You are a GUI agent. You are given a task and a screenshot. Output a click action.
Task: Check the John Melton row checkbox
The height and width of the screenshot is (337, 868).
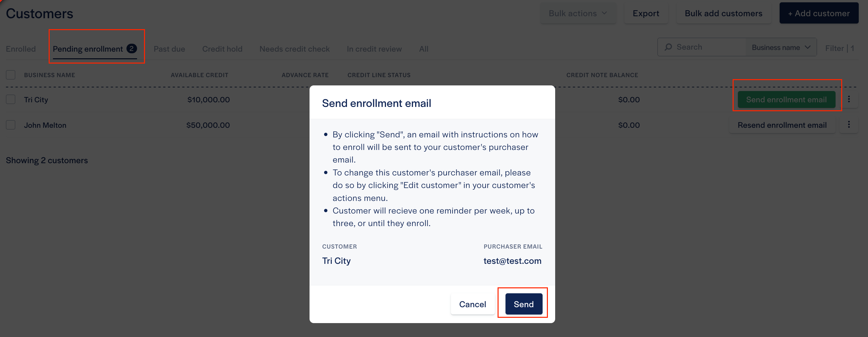click(x=11, y=125)
